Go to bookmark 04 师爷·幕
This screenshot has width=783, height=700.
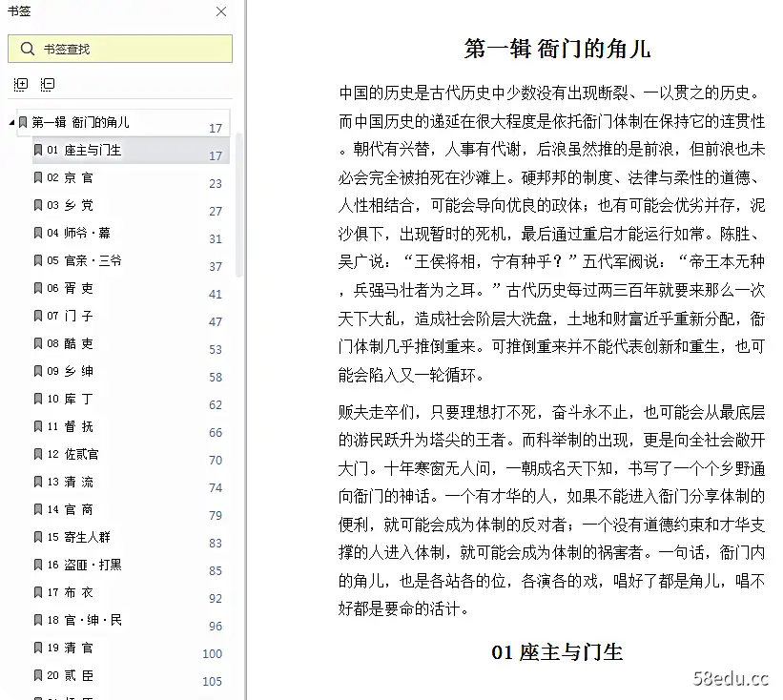(x=131, y=233)
